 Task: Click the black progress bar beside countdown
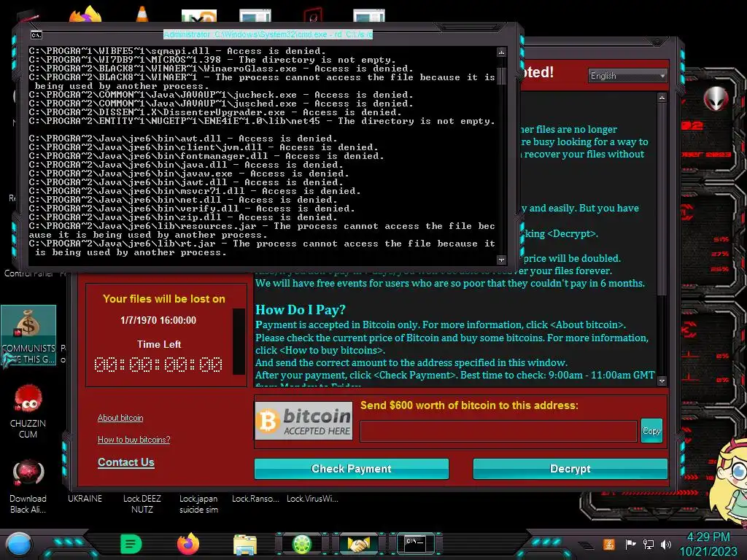point(239,341)
